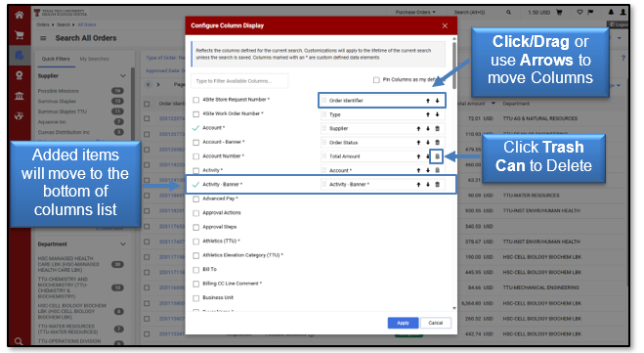Screen dimensions: 644x353
Task: Click Orders breadcrumb
Action: 42,24
